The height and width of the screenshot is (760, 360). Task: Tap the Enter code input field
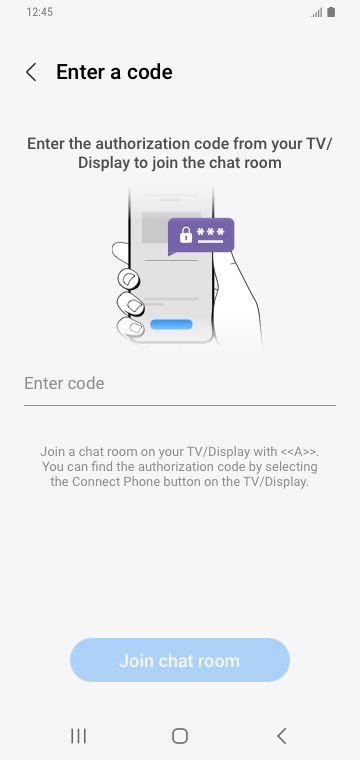coord(180,384)
